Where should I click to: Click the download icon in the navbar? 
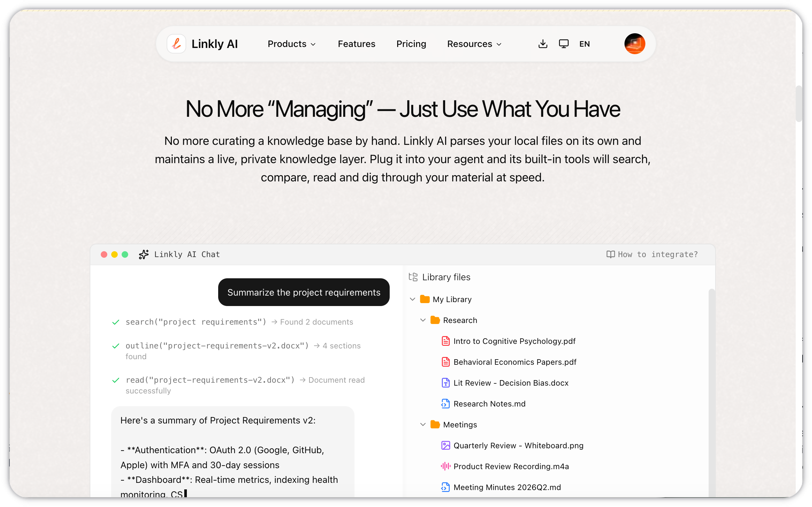[x=543, y=44]
